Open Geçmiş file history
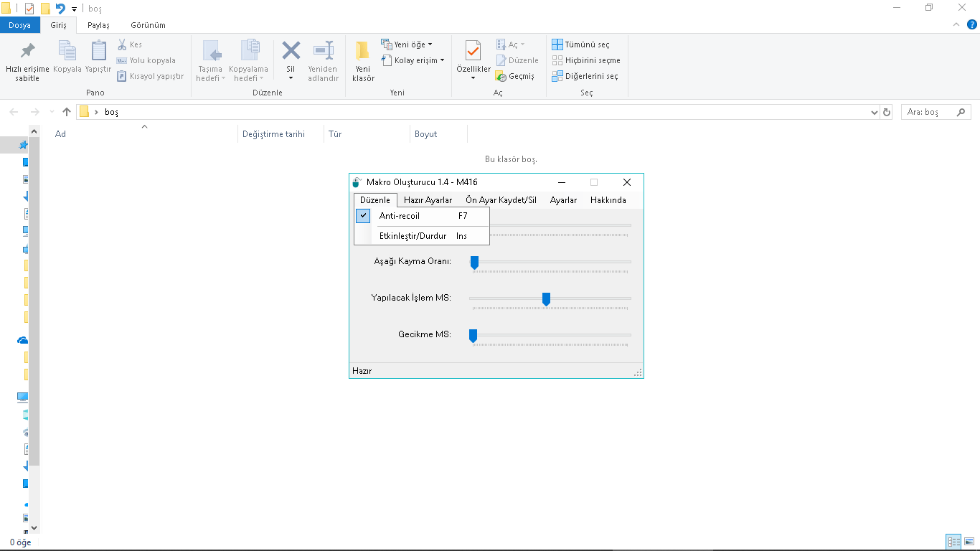This screenshot has width=980, height=551. click(x=515, y=76)
